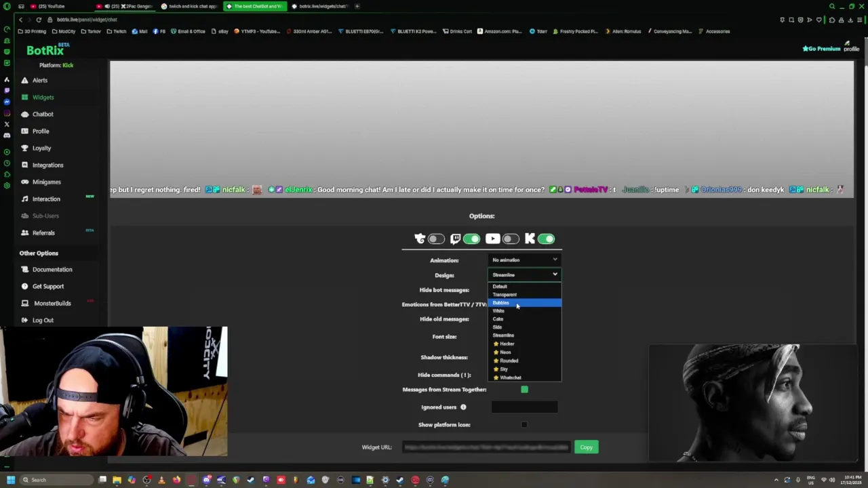Open Interaction in the sidebar
Screen dimensions: 868x488
click(46, 199)
